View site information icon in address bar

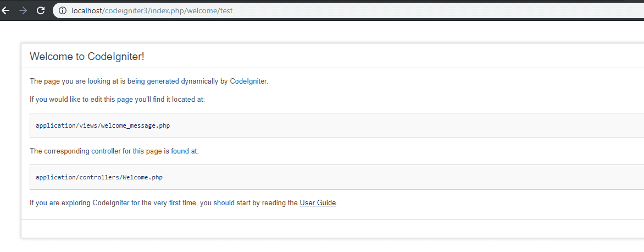tap(63, 10)
